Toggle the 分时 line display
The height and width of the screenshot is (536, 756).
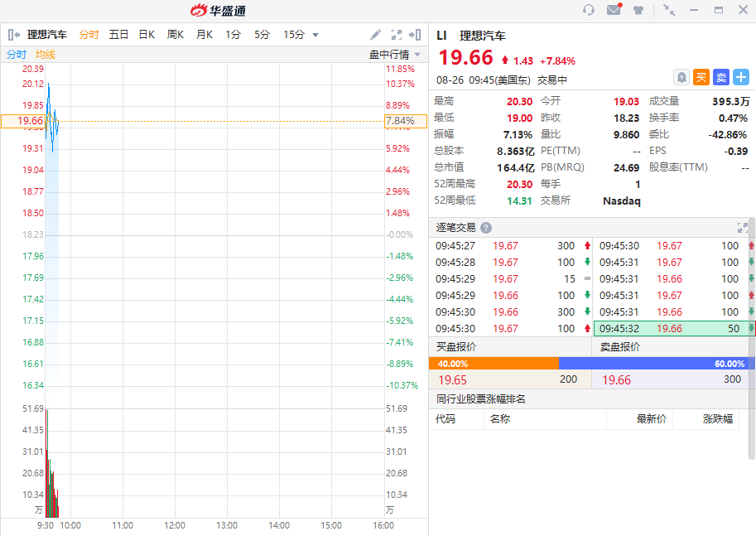[17, 55]
